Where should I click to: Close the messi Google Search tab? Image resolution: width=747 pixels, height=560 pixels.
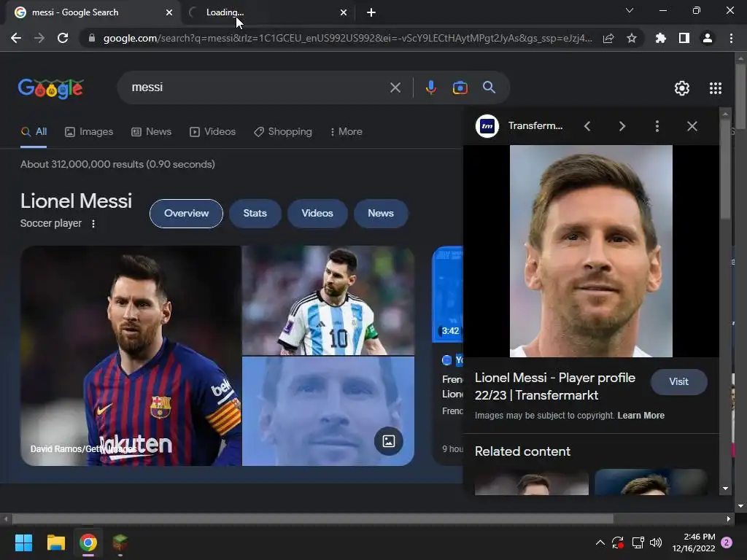(x=169, y=12)
